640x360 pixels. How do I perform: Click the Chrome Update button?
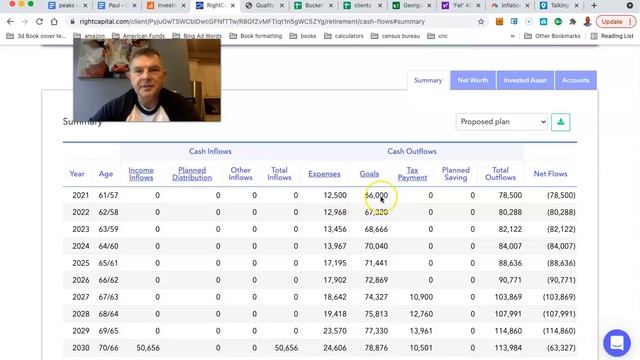coord(616,22)
